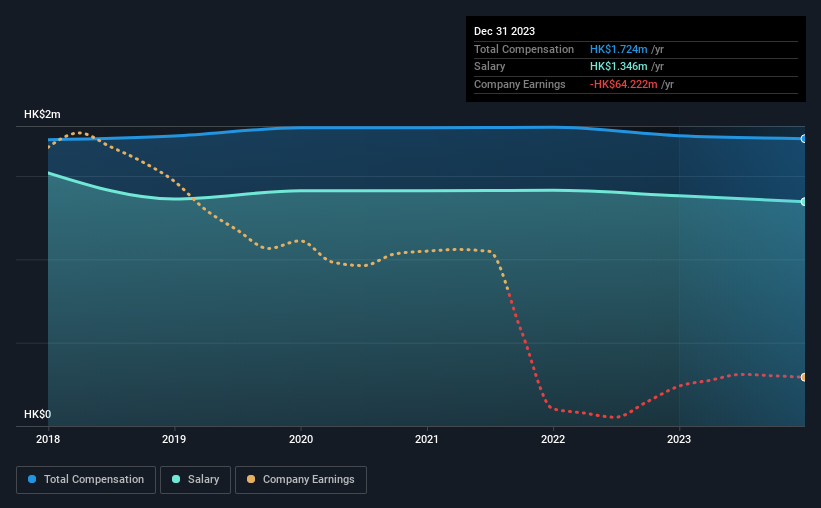Click the HK$2m y-axis label
This screenshot has height=508, width=821.
point(42,114)
